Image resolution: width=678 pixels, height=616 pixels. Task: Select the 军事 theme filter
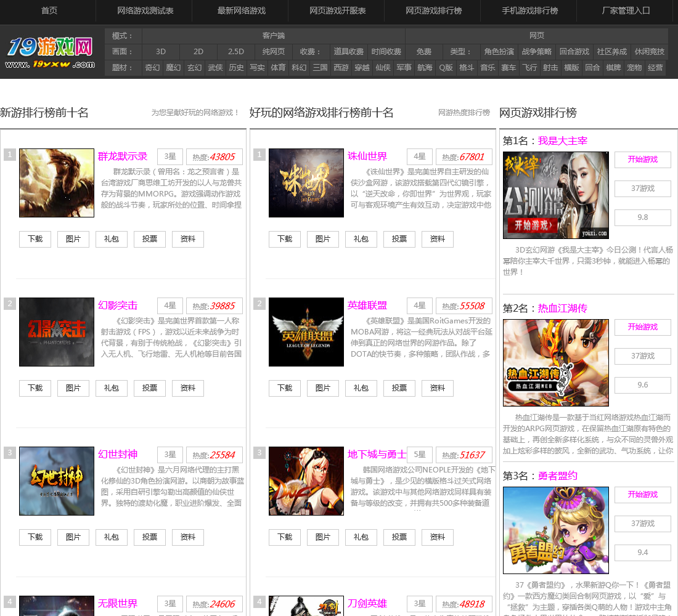click(404, 68)
